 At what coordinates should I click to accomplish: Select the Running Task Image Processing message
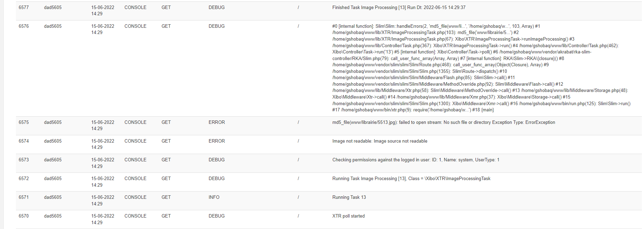(411, 178)
